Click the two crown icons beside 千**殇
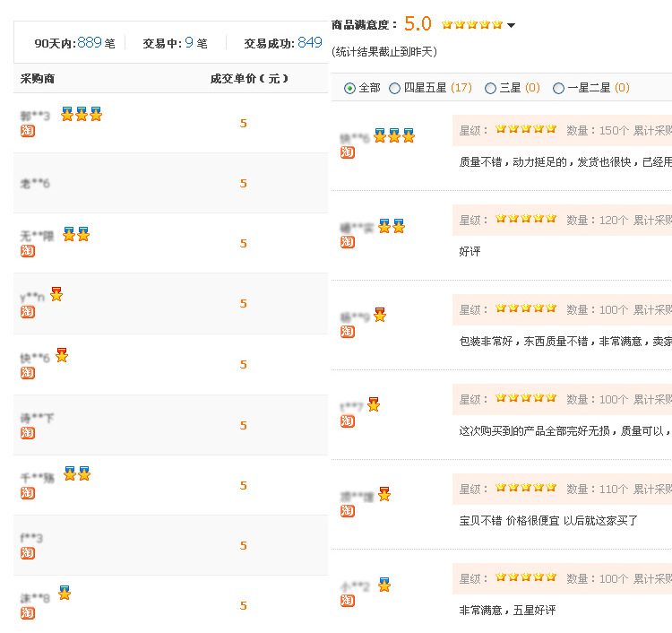Screen dimensions: 672x633 (x=77, y=473)
